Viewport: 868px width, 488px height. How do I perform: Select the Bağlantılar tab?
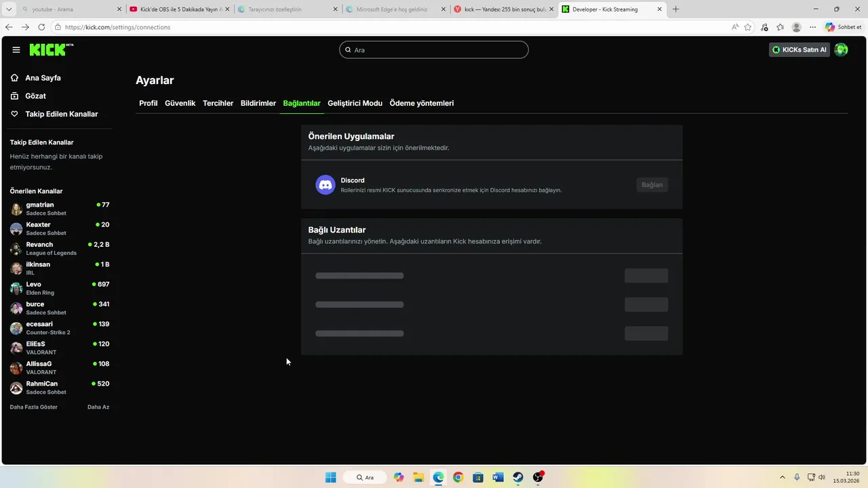(302, 103)
